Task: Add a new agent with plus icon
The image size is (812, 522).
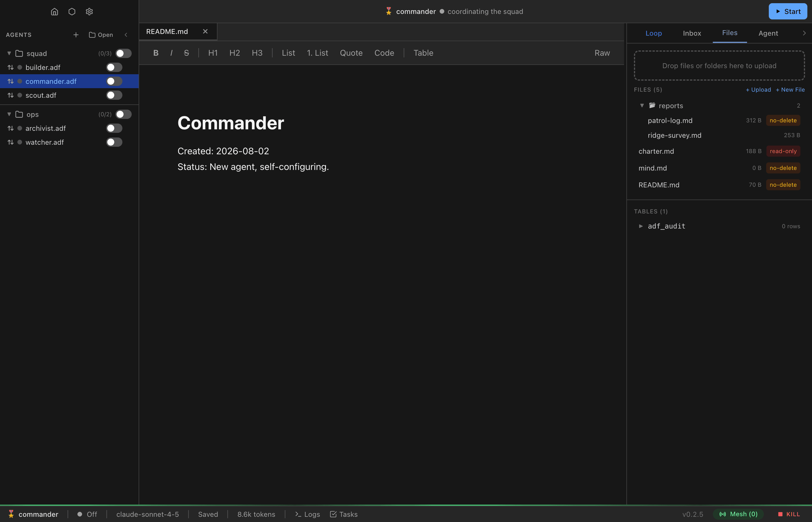Action: 76,35
